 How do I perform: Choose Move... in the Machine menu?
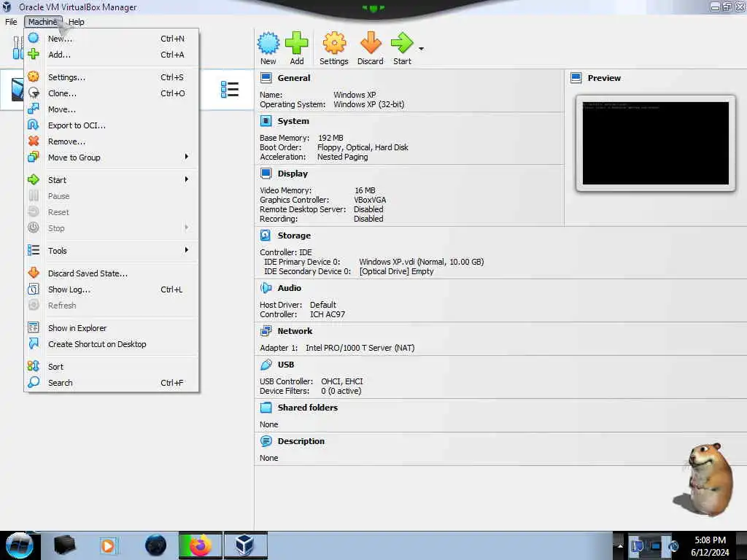coord(112,109)
